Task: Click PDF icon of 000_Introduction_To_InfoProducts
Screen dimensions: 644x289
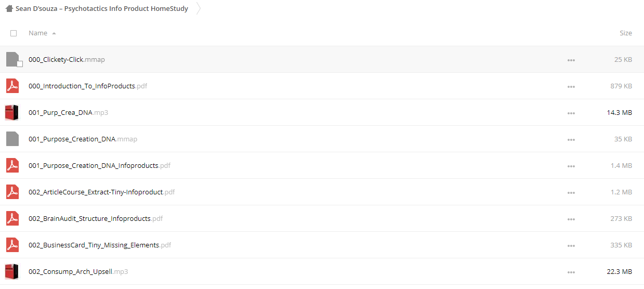Action: pos(12,86)
